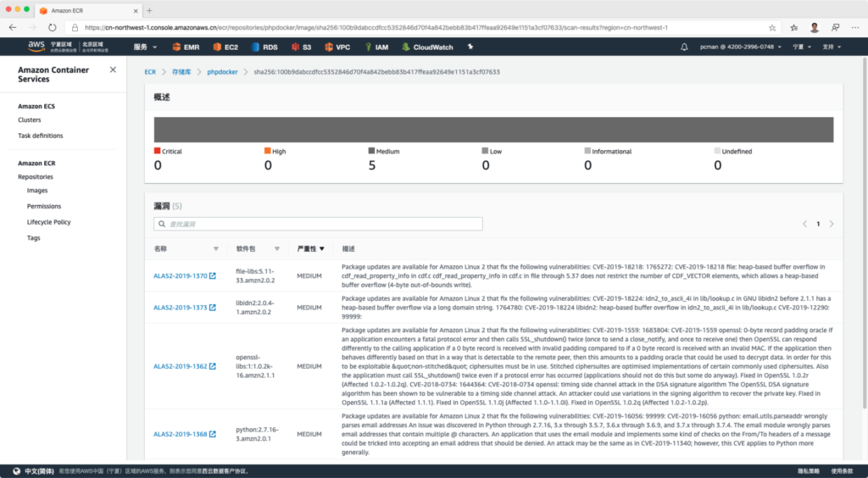Viewport: 868px width, 478px height.
Task: Open the EC2 service shortcut
Action: click(x=225, y=47)
